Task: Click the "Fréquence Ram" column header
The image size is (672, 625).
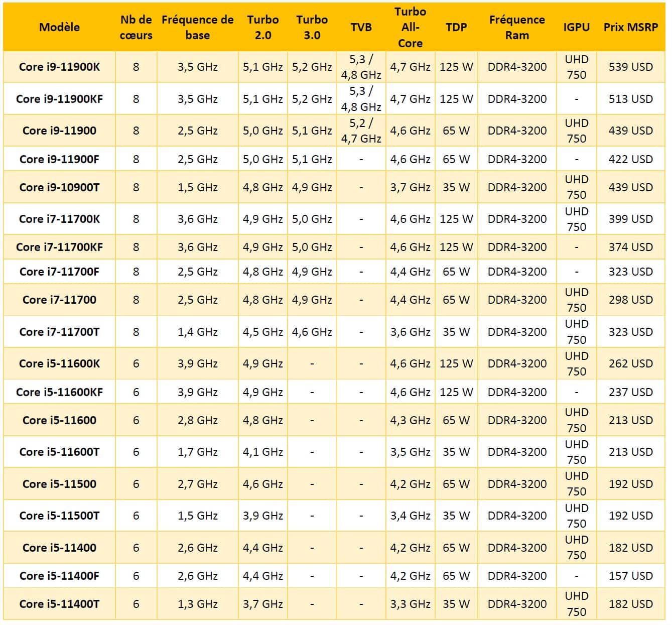Action: click(517, 27)
